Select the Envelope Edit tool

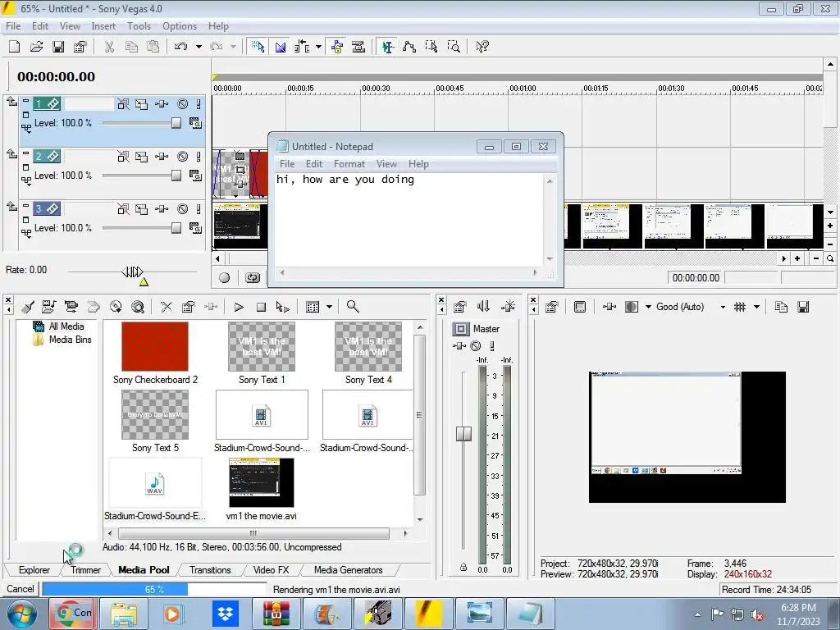[409, 47]
